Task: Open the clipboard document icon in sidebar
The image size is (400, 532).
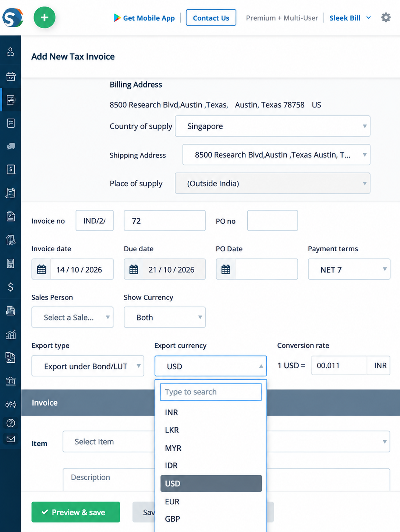Action: [x=11, y=216]
